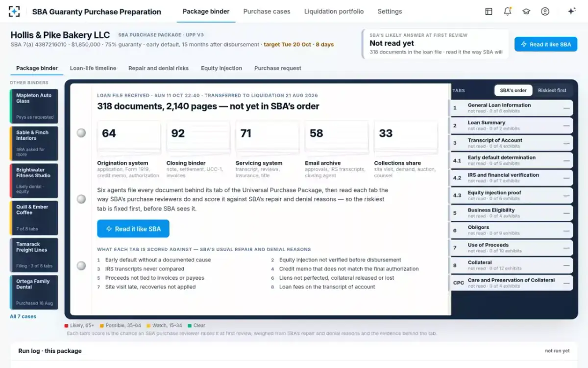Click the 'not run yet' status text

pos(557,351)
